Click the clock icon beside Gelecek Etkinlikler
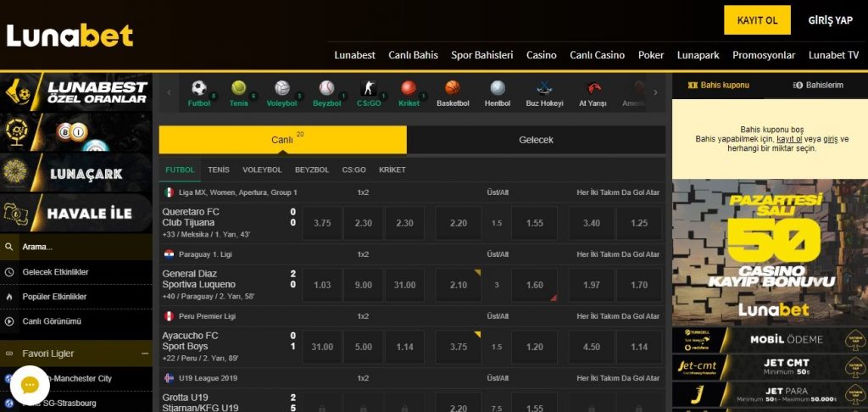The image size is (868, 412). [8, 272]
